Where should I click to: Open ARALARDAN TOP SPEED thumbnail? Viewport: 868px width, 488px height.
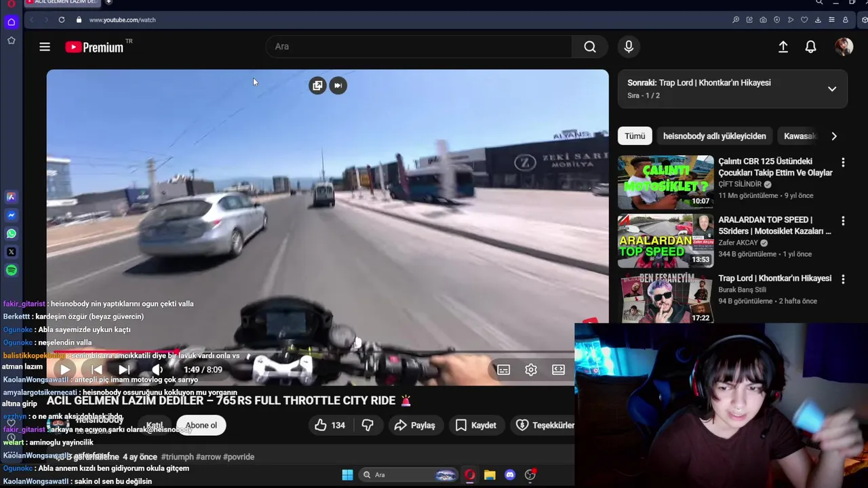(665, 241)
